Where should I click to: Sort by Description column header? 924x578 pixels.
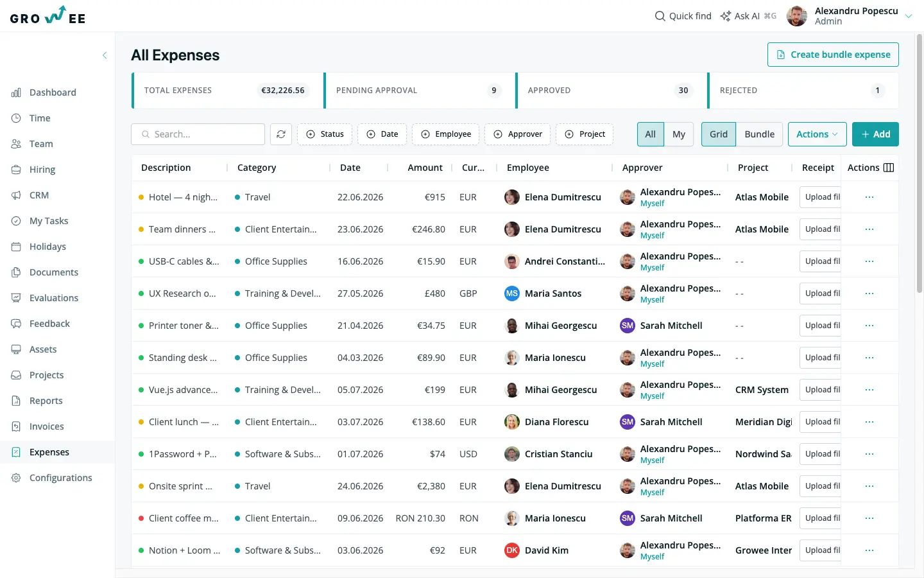[x=166, y=168]
